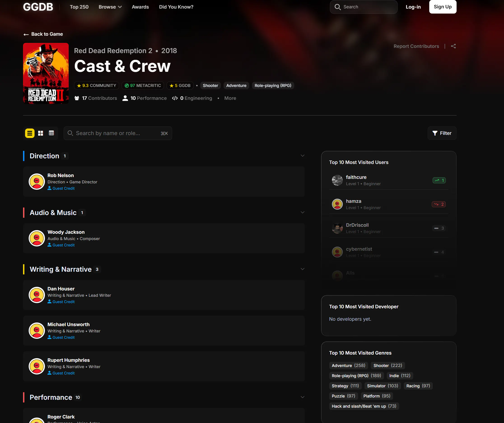The width and height of the screenshot is (504, 423).
Task: Collapse the Direction section chevron
Action: coord(302,156)
